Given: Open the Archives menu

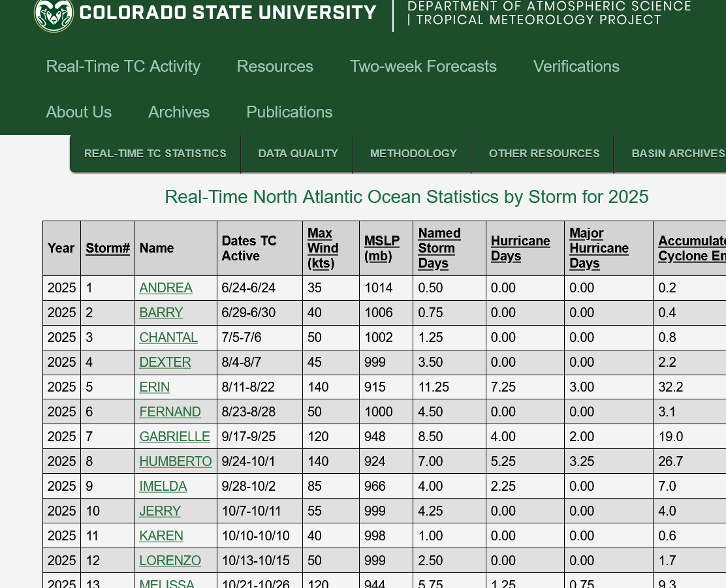Looking at the screenshot, I should click(x=179, y=112).
